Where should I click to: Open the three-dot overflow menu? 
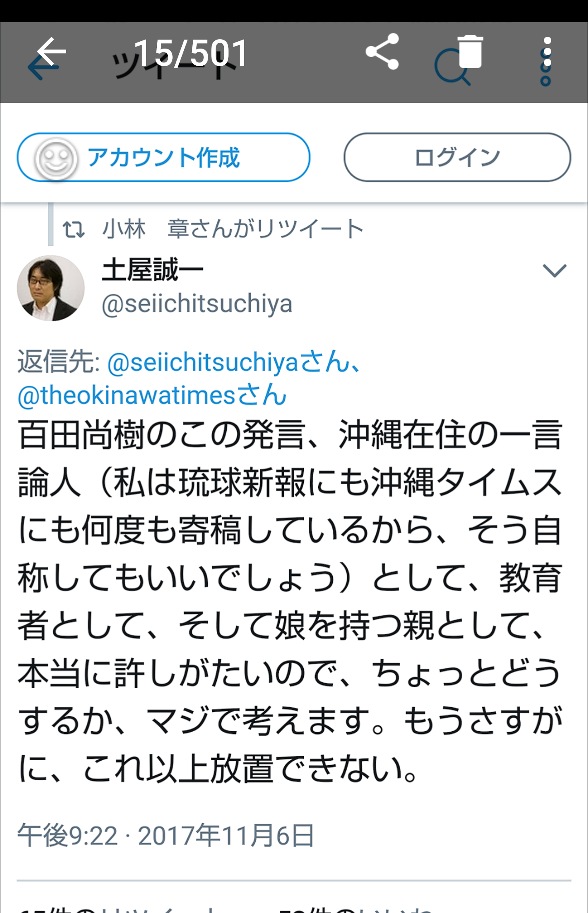(x=547, y=52)
